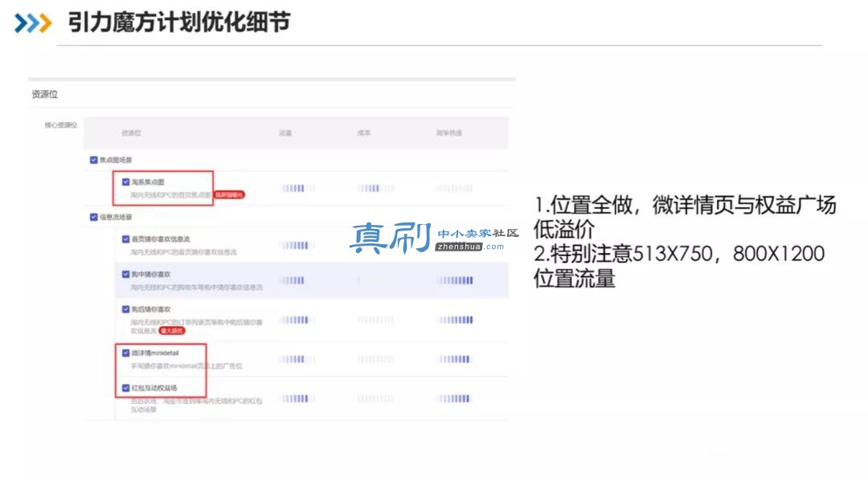The width and height of the screenshot is (868, 478).
Task: Toggle the 信息流场景 group checkbox
Action: point(93,217)
